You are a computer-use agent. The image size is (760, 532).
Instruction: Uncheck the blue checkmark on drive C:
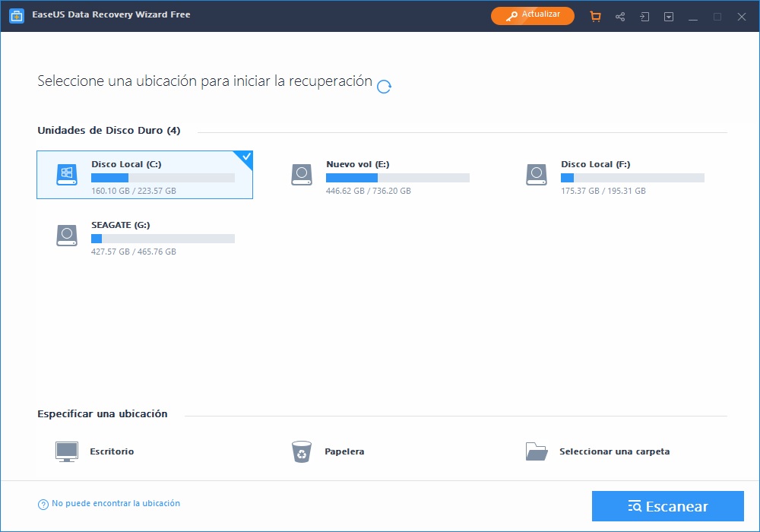(x=245, y=157)
